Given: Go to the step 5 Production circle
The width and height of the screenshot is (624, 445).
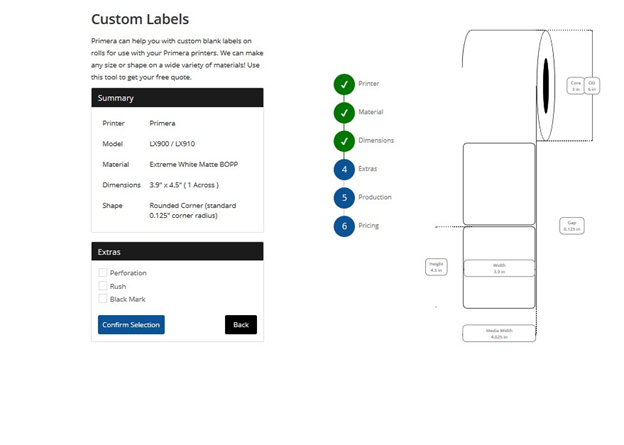Looking at the screenshot, I should [344, 198].
